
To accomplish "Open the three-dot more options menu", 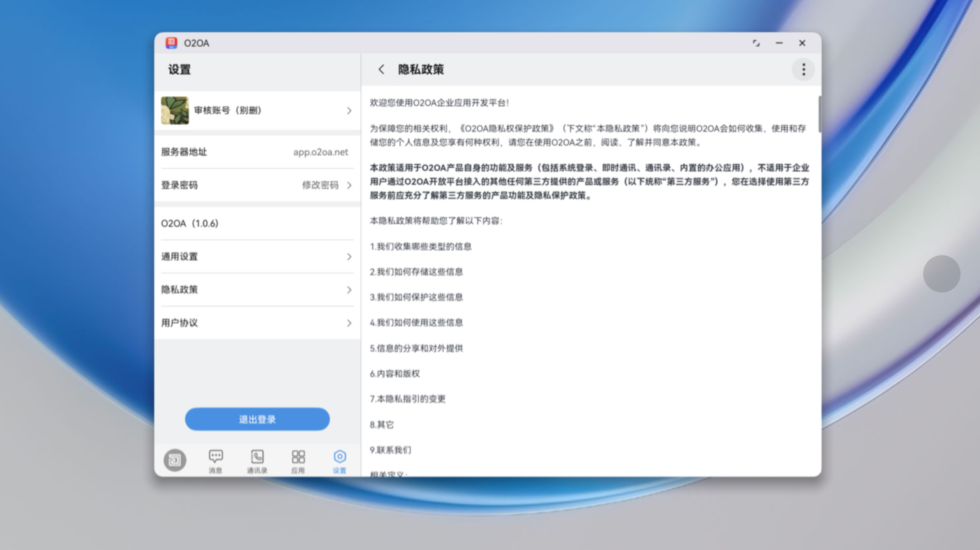I will 803,70.
